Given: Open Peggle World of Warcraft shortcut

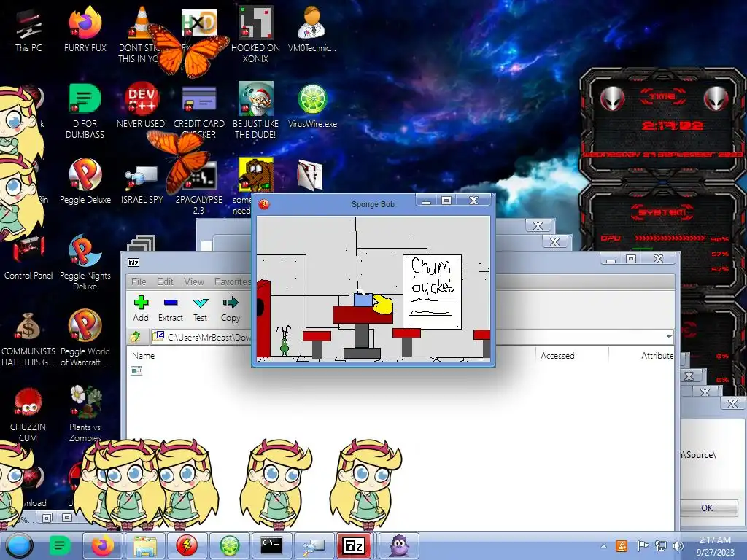Looking at the screenshot, I should tap(85, 338).
